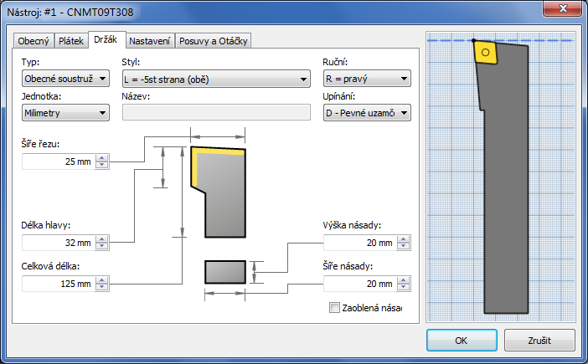Enable the Zaoblená násada checkbox

[334, 308]
